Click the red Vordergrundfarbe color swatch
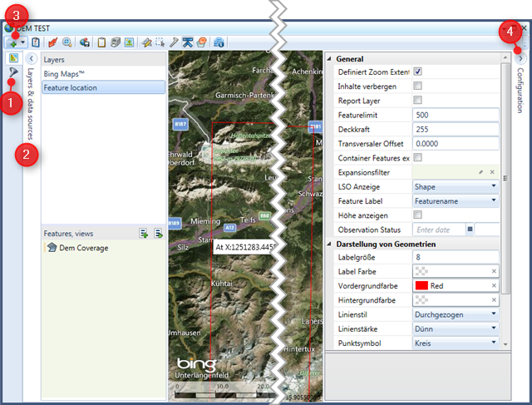The width and height of the screenshot is (532, 405). coord(421,286)
